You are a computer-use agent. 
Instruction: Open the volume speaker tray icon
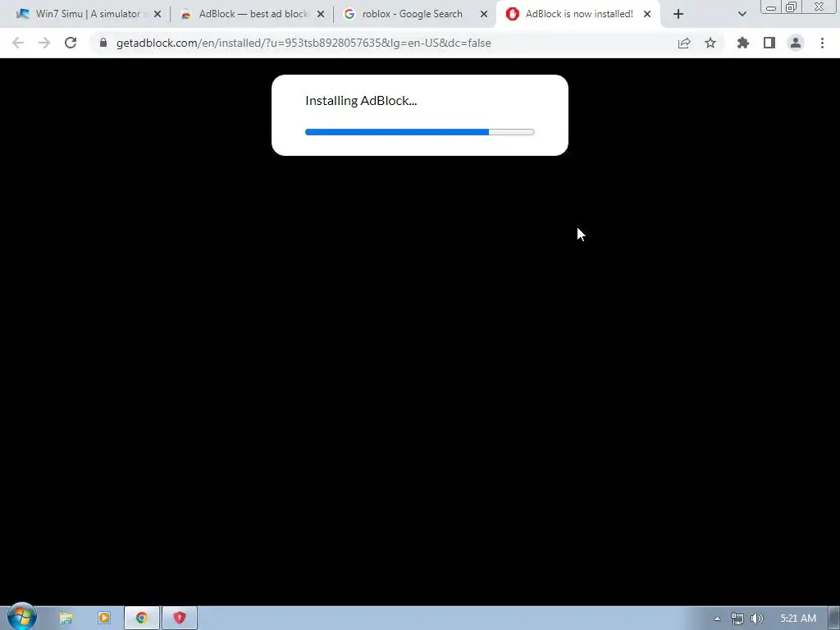(757, 619)
